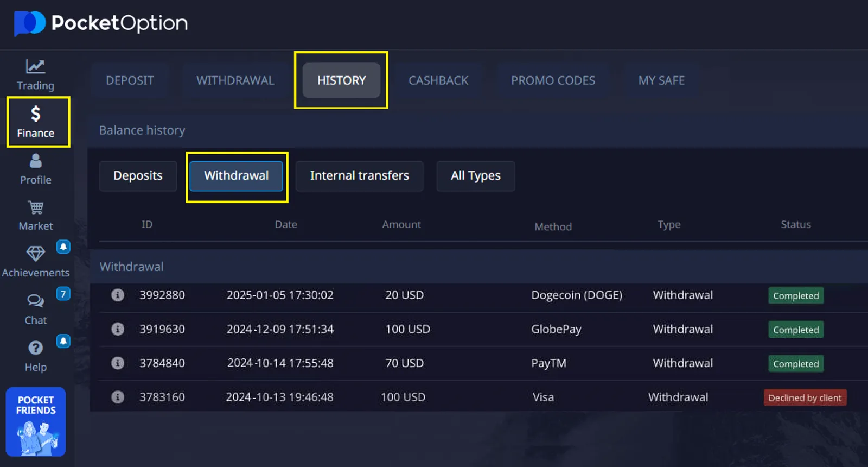Select the All Types filter

point(475,176)
